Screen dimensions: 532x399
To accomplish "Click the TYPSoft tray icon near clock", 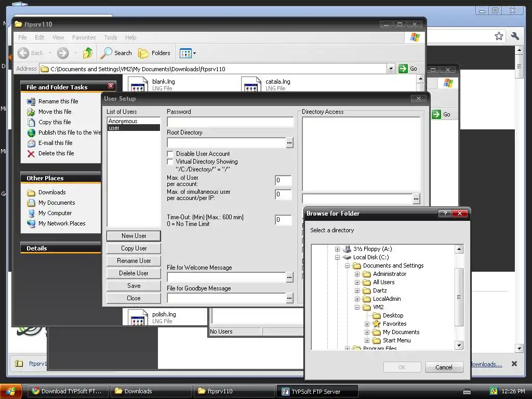I will 494,391.
